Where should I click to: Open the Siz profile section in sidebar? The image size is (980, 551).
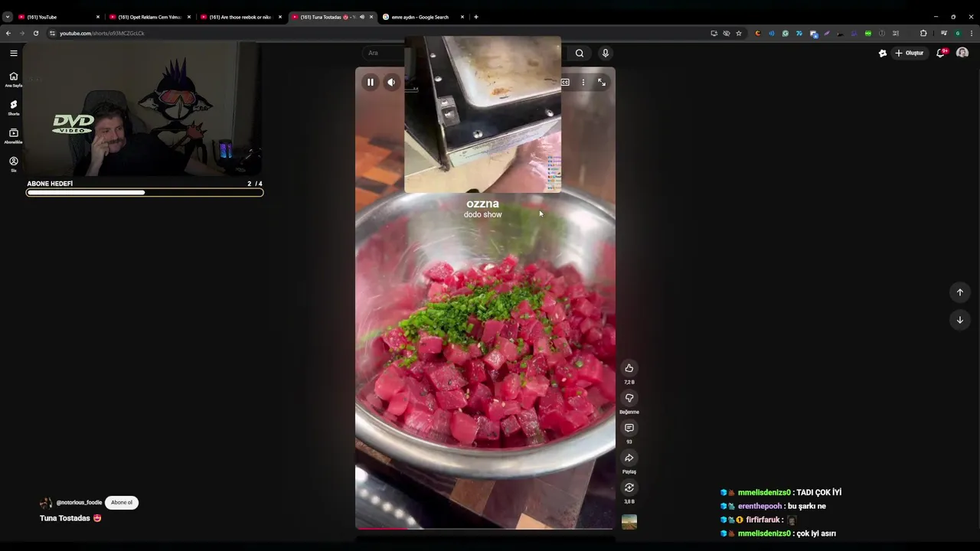coord(13,165)
